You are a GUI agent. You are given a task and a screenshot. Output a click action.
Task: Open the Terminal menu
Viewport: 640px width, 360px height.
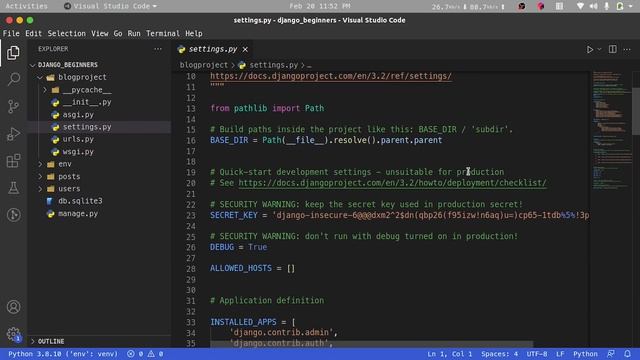[x=163, y=33]
